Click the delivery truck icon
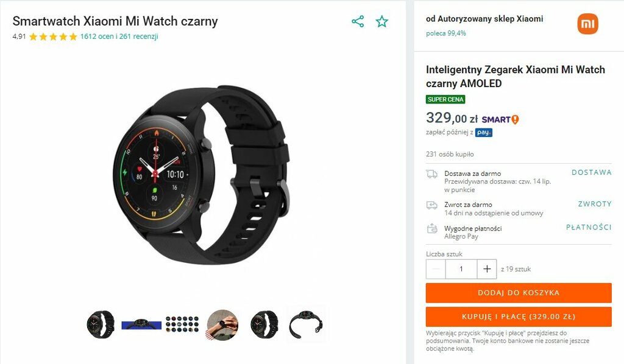Viewport: 624px width, 364px height. coord(432,173)
